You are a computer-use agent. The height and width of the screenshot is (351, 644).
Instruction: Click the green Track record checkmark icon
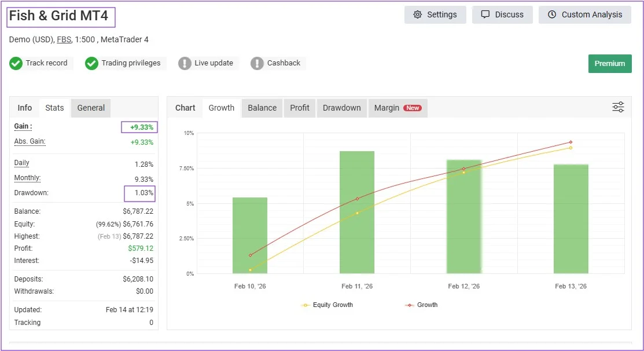(16, 63)
